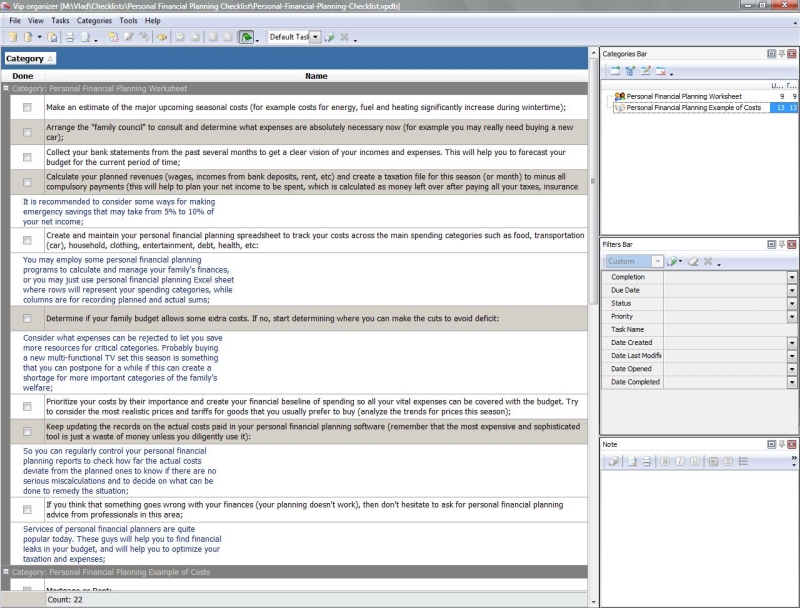
Task: Click the green task view icon in toolbar
Action: (246, 37)
